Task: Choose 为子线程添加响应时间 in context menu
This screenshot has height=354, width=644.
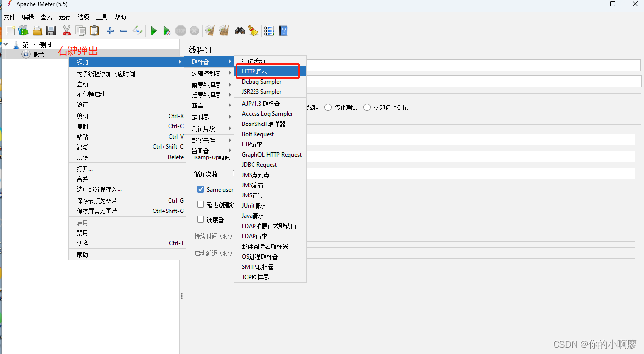Action: pos(126,74)
